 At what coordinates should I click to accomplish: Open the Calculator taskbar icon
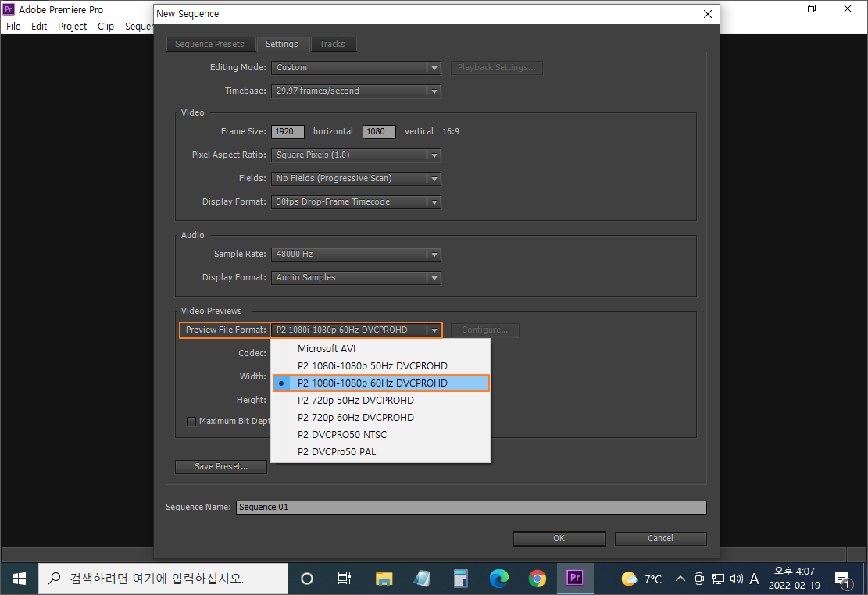tap(461, 579)
